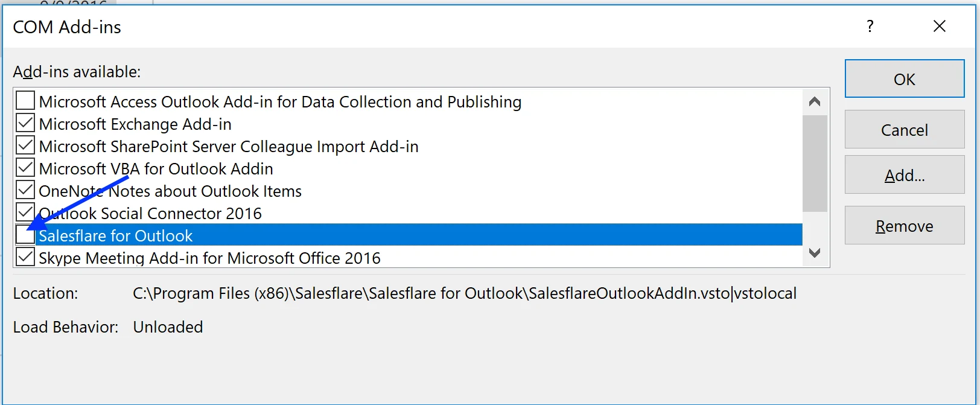Viewport: 980px width, 405px height.
Task: Click the scroll up arrow in list
Action: pos(815,101)
